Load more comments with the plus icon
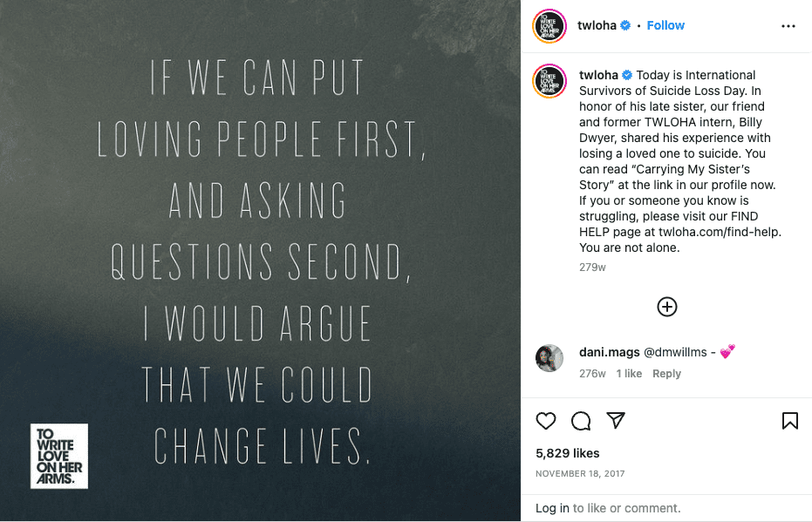 (x=666, y=307)
